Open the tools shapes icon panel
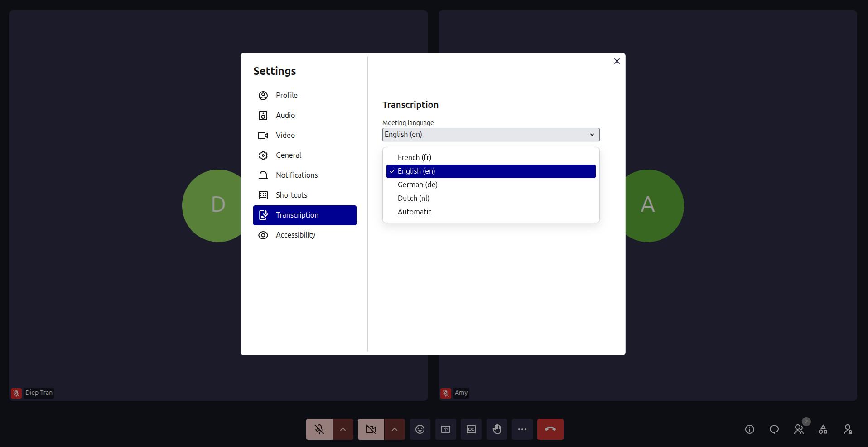868x447 pixels. pos(823,429)
